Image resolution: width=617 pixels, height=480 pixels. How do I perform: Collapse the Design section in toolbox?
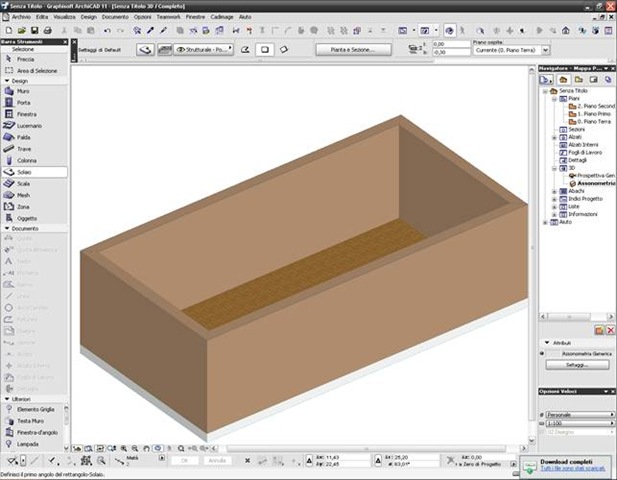tap(6, 81)
